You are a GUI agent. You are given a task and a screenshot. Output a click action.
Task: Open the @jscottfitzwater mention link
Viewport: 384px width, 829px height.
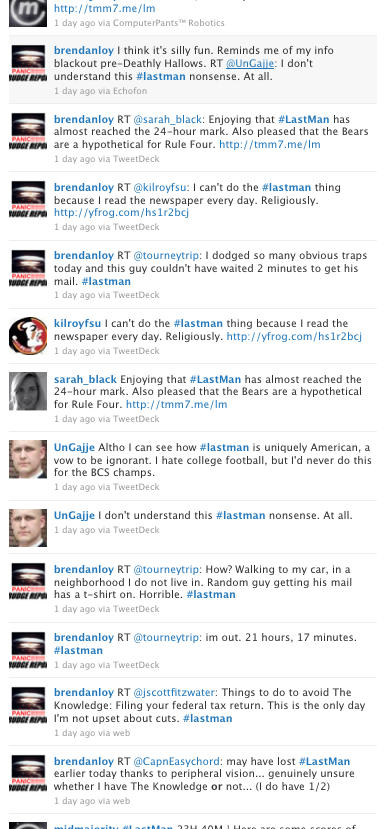pyautogui.click(x=174, y=693)
